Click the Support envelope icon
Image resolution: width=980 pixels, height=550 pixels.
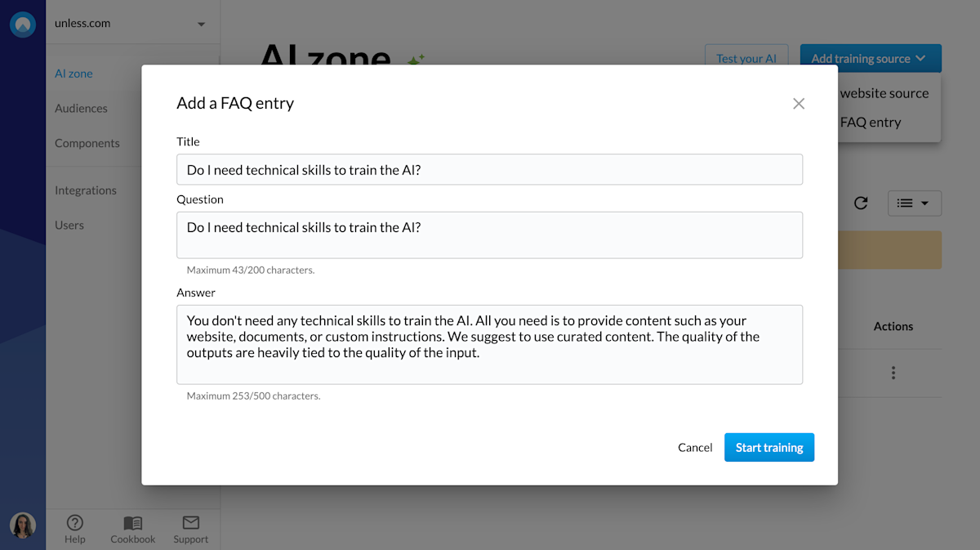190,523
